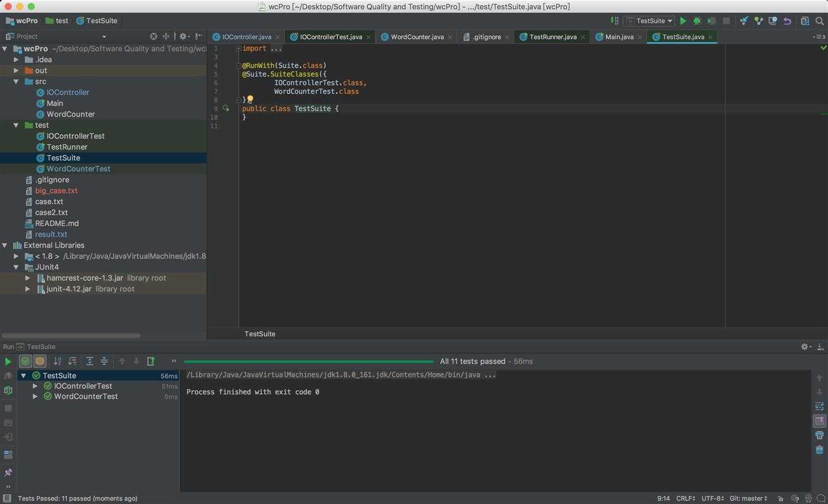
Task: Expand IOControllerTest results node
Action: click(x=35, y=386)
